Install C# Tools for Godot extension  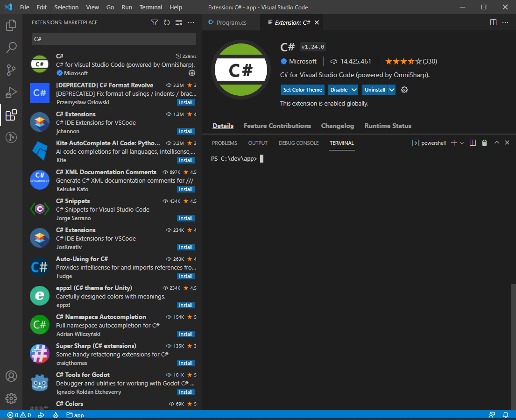click(x=185, y=392)
